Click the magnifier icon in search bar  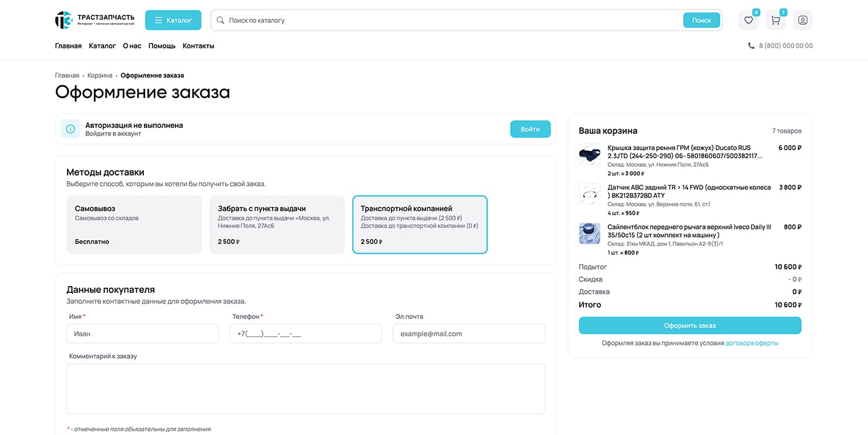pos(220,20)
